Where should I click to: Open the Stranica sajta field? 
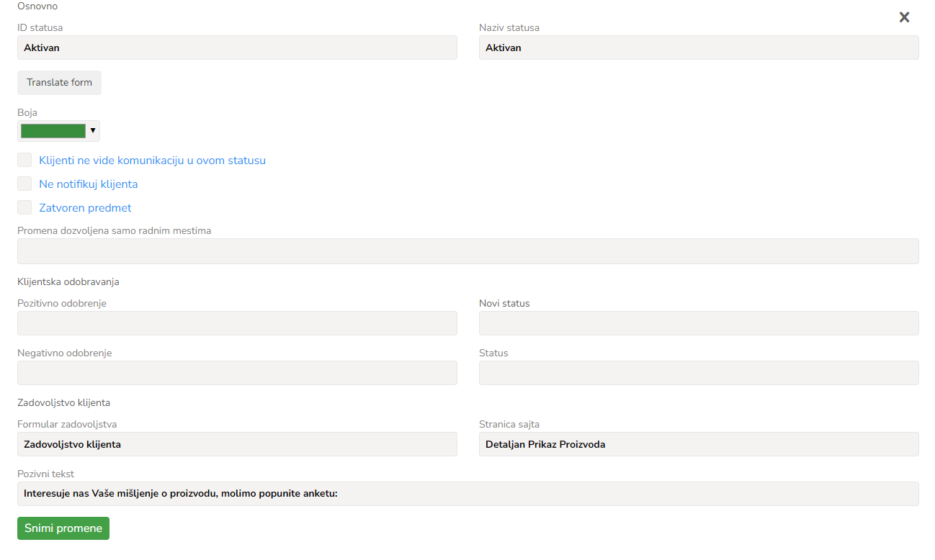[x=699, y=444]
